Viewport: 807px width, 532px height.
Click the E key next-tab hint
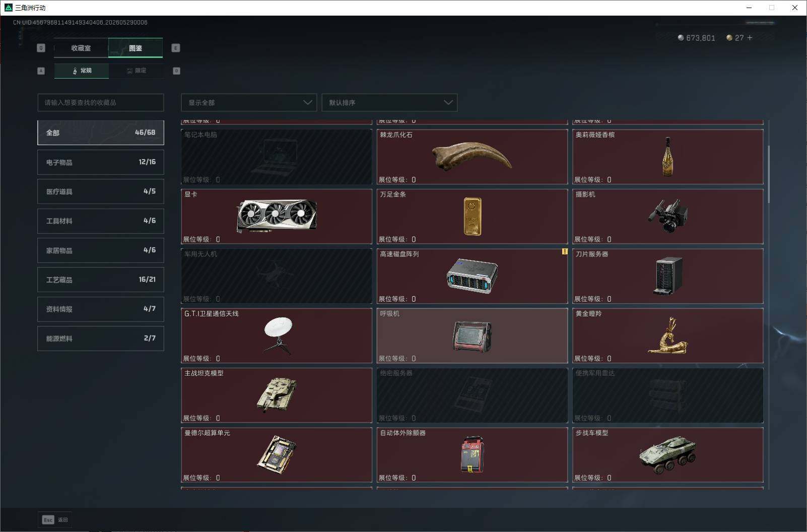click(176, 48)
